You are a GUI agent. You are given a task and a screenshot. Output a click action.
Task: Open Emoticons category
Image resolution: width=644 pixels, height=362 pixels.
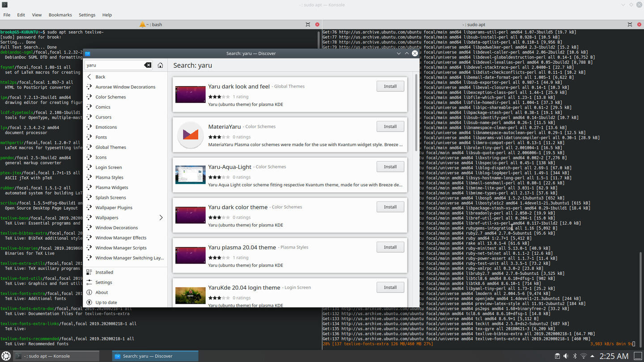pos(125,127)
